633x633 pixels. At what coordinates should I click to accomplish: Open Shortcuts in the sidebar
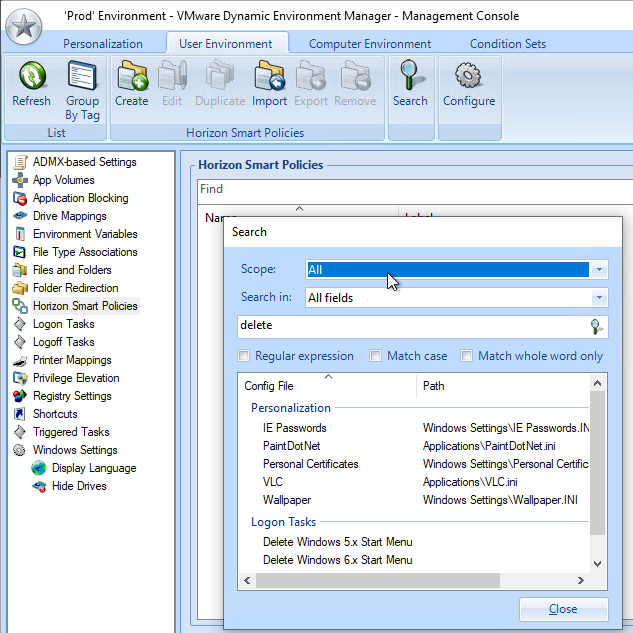(x=45, y=414)
